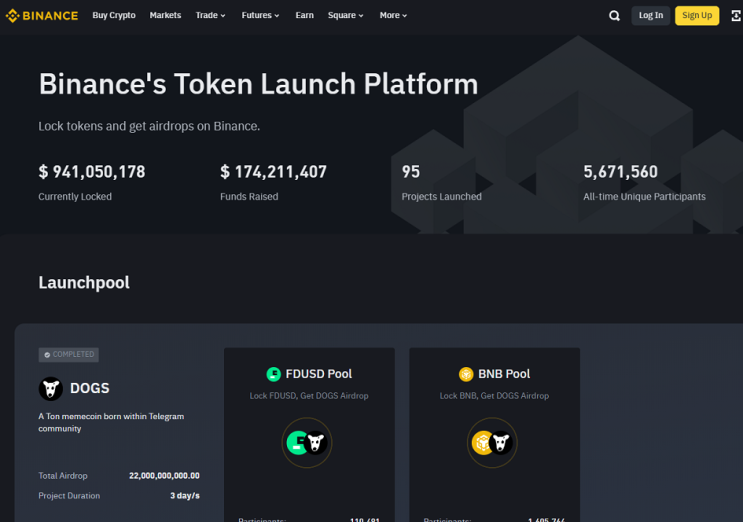Screen dimensions: 743x522
Task: Click the "Projects Launched" label
Action: 442,197
